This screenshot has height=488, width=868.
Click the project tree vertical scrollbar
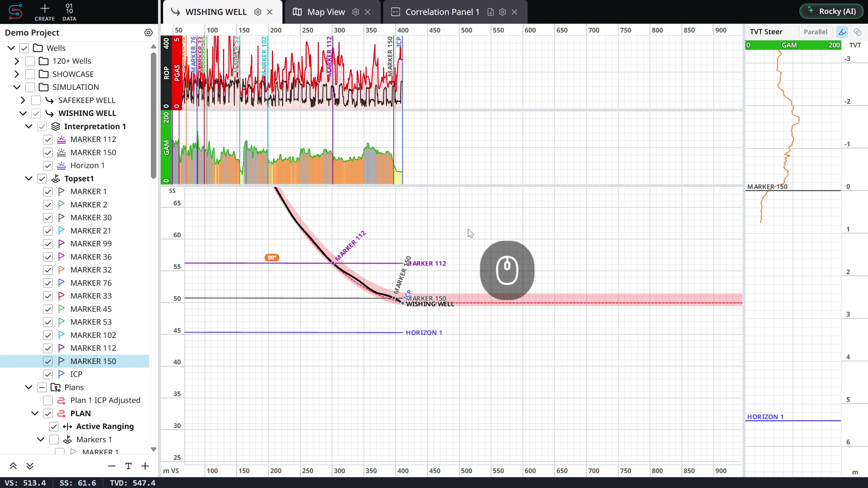153,115
